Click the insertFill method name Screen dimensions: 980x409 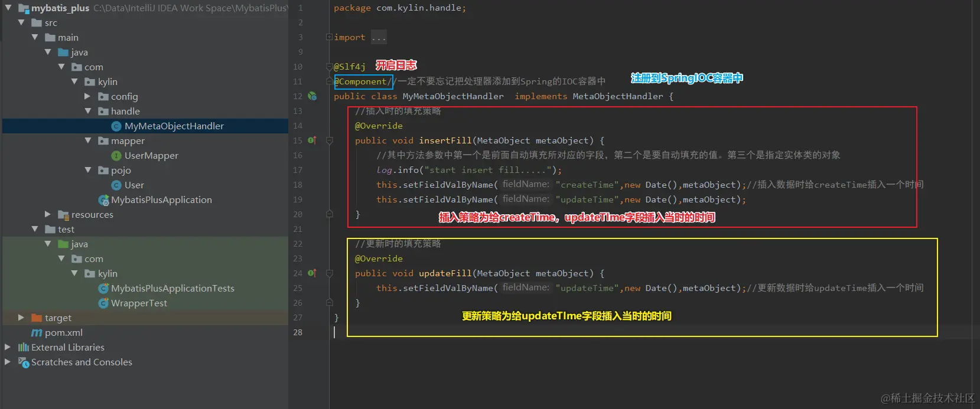445,140
